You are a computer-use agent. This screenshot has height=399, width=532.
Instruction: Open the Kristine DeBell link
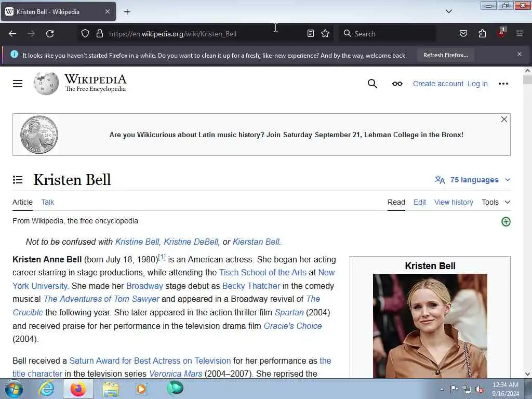coord(191,242)
